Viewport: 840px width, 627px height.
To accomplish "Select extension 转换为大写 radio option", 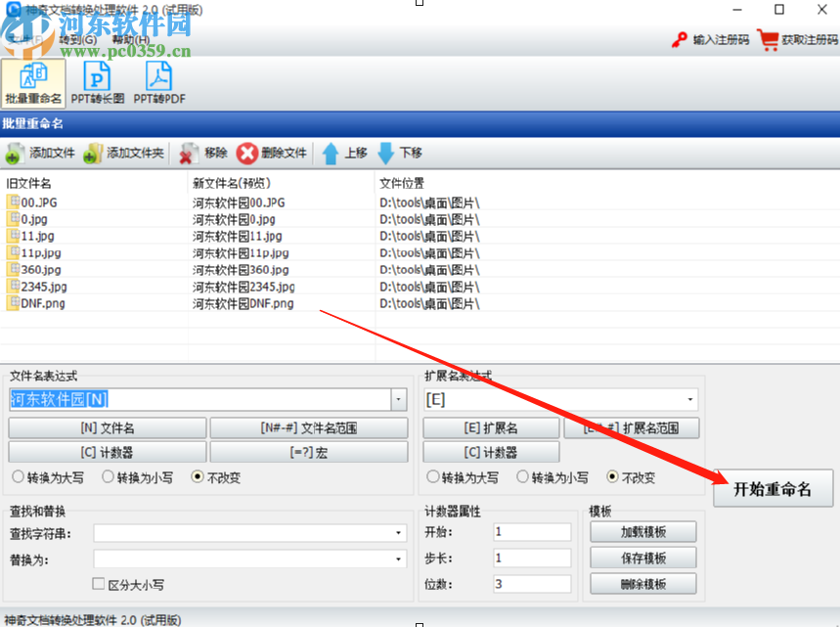I will (433, 476).
